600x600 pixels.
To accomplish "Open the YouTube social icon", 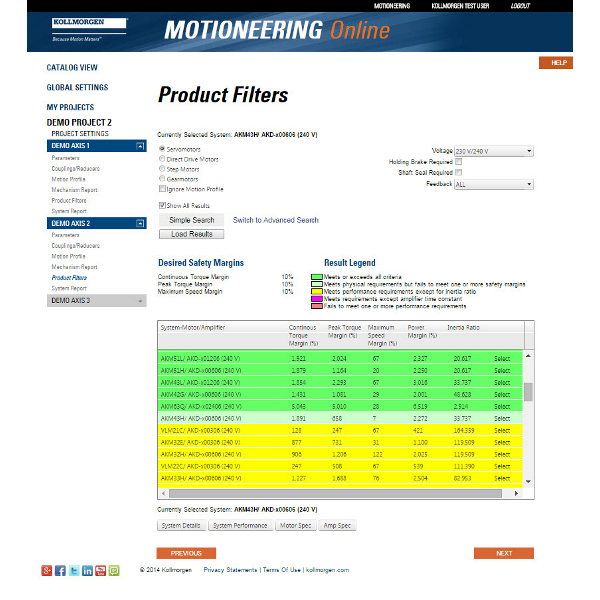I will [x=101, y=571].
